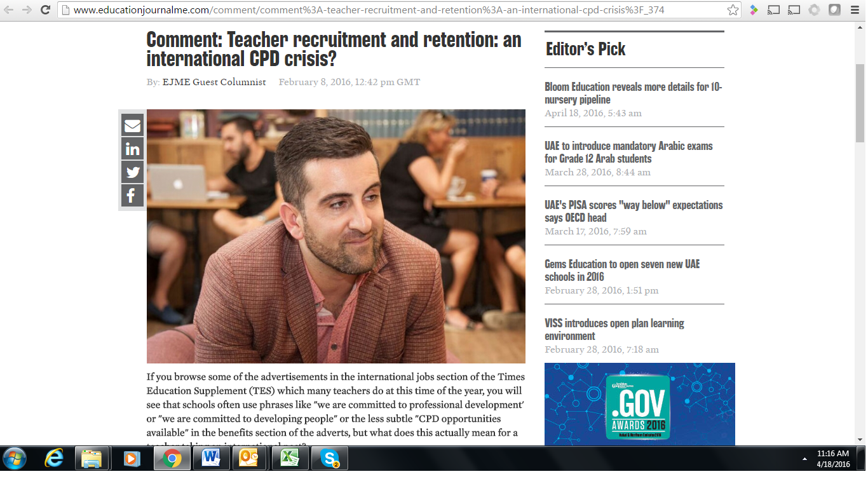Viewport: 868px width, 488px height.
Task: Click the .GOV Awards 2016 banner ad
Action: [639, 404]
